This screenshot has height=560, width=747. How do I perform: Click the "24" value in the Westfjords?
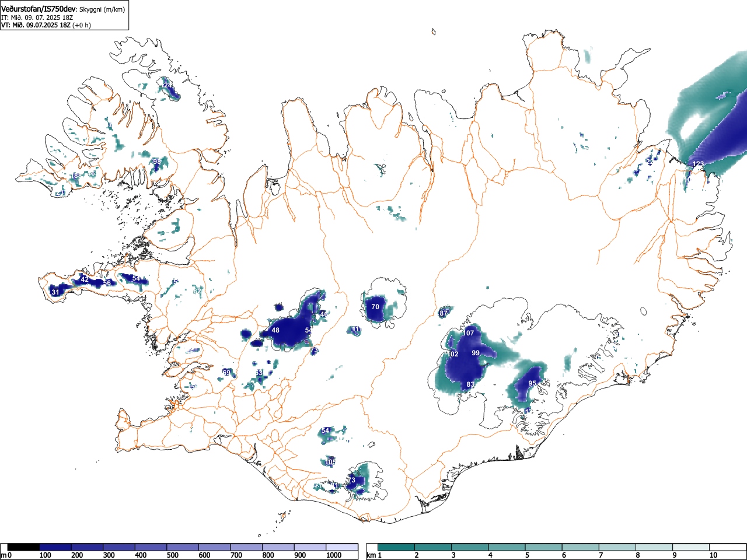coord(168,85)
